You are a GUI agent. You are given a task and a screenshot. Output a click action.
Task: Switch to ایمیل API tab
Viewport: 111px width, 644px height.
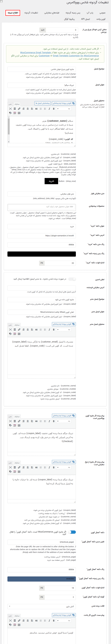pyautogui.click(x=85, y=19)
